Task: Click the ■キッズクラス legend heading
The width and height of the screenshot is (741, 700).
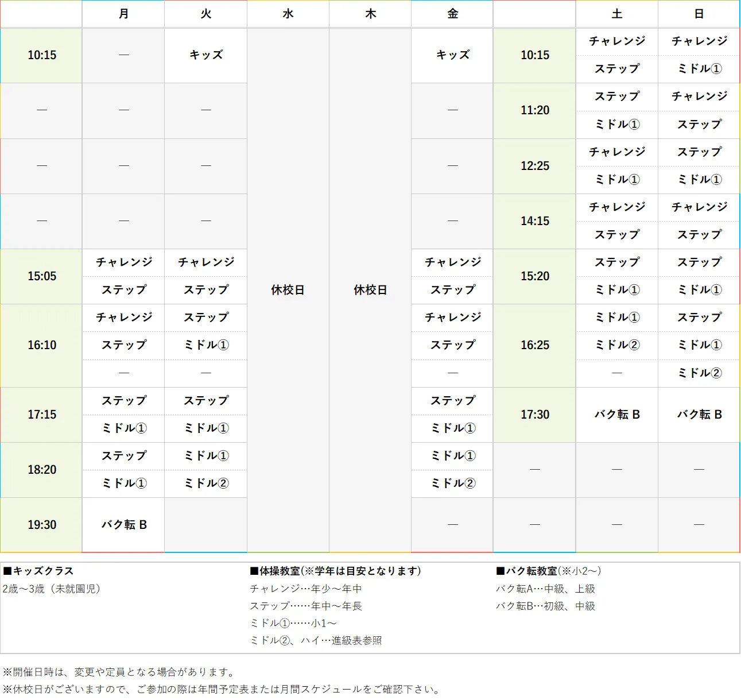Action: click(38, 571)
